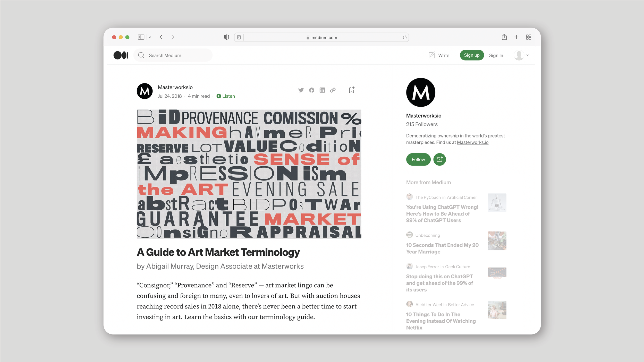Viewport: 644px width, 362px height.
Task: Click the Write menu item
Action: point(439,55)
